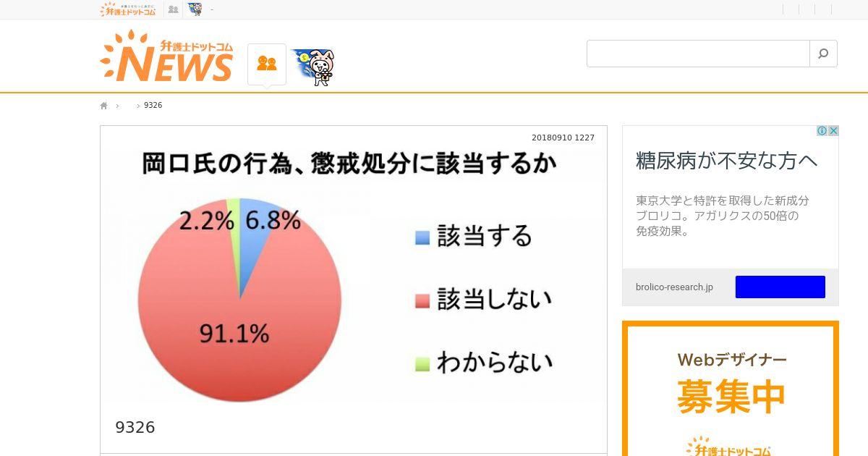Click the 9326 breadcrumb item
Screen dimensions: 868x456
(153, 106)
